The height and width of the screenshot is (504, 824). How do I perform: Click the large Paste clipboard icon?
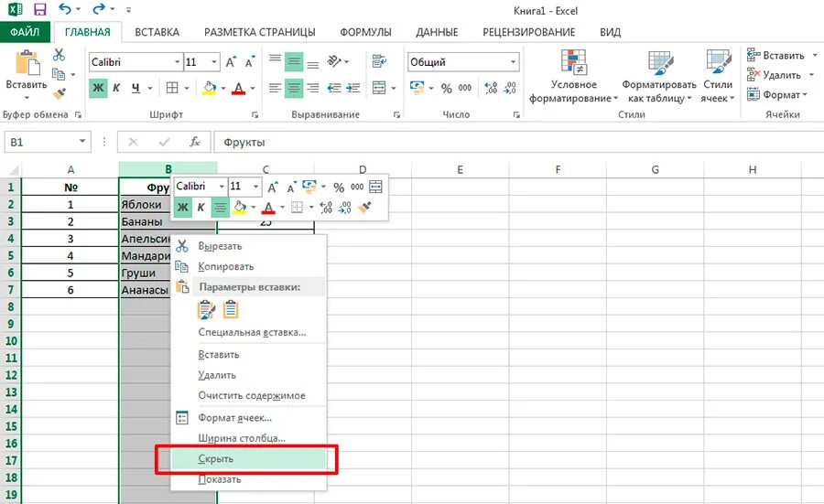27,63
